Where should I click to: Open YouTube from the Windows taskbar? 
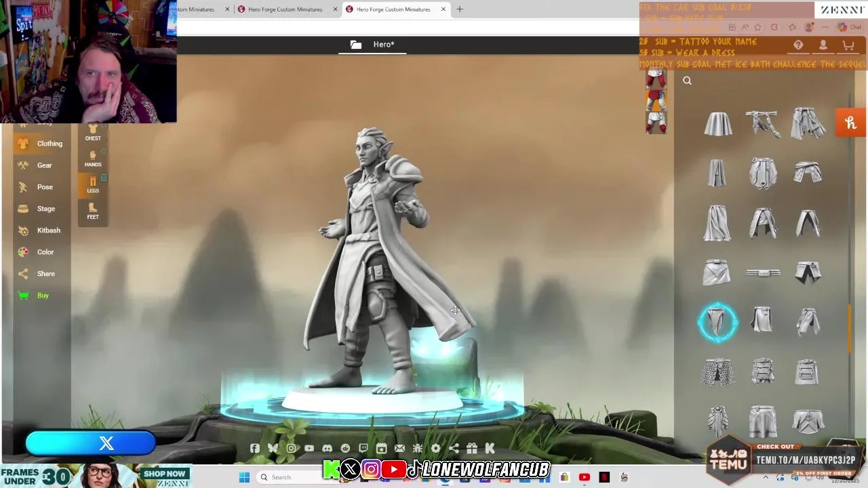[x=585, y=477]
